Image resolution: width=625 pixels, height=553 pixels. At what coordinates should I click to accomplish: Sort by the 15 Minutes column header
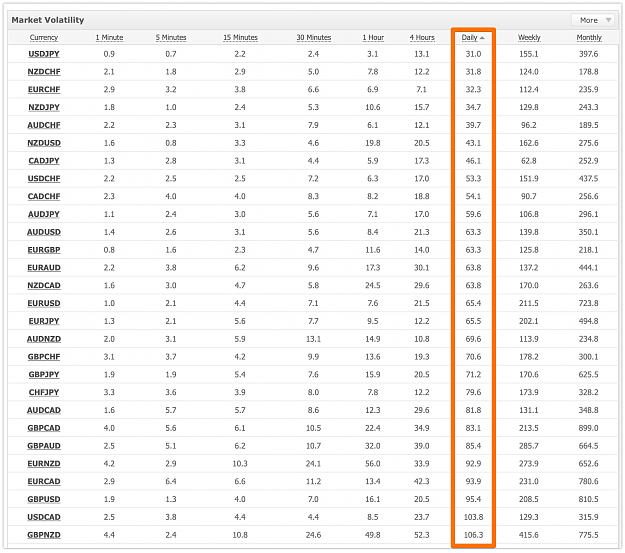pos(240,37)
